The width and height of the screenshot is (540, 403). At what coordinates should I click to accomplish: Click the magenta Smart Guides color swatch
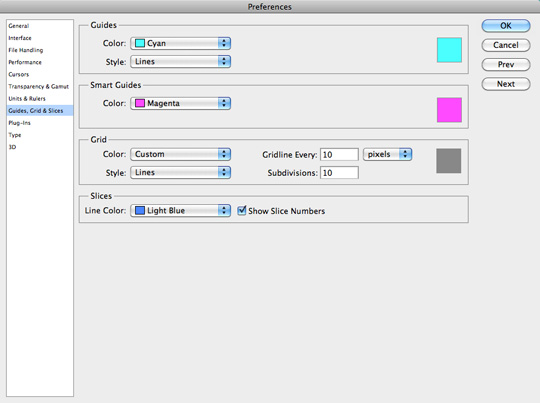pos(449,110)
